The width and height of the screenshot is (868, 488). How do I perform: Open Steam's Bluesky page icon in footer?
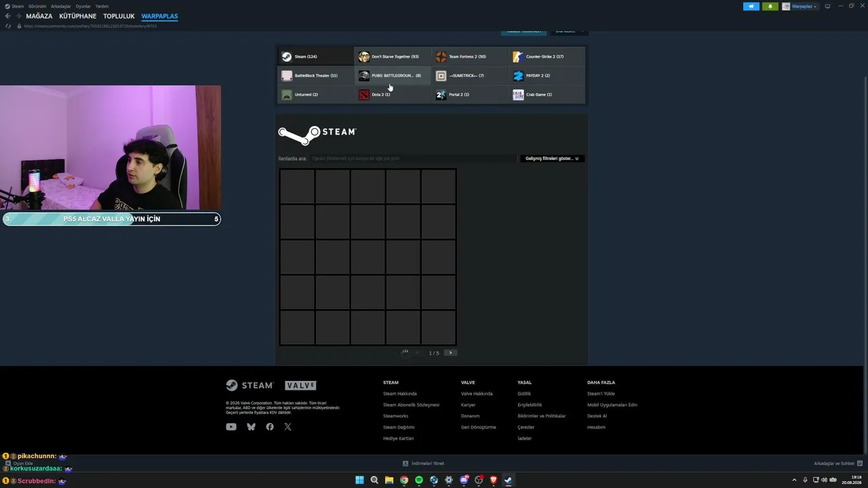pyautogui.click(x=251, y=427)
